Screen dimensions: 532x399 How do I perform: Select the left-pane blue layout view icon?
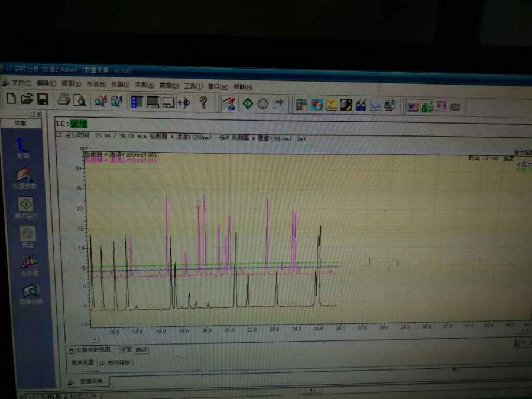137,102
